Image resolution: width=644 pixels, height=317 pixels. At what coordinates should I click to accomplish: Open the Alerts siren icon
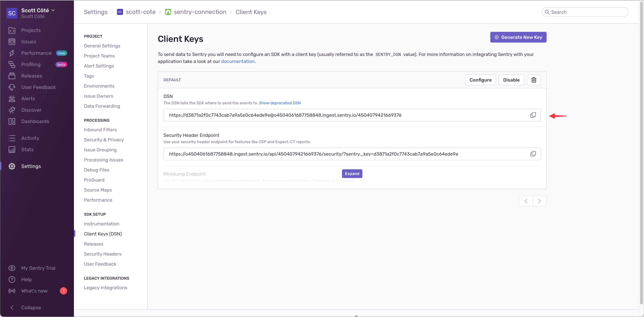point(12,98)
